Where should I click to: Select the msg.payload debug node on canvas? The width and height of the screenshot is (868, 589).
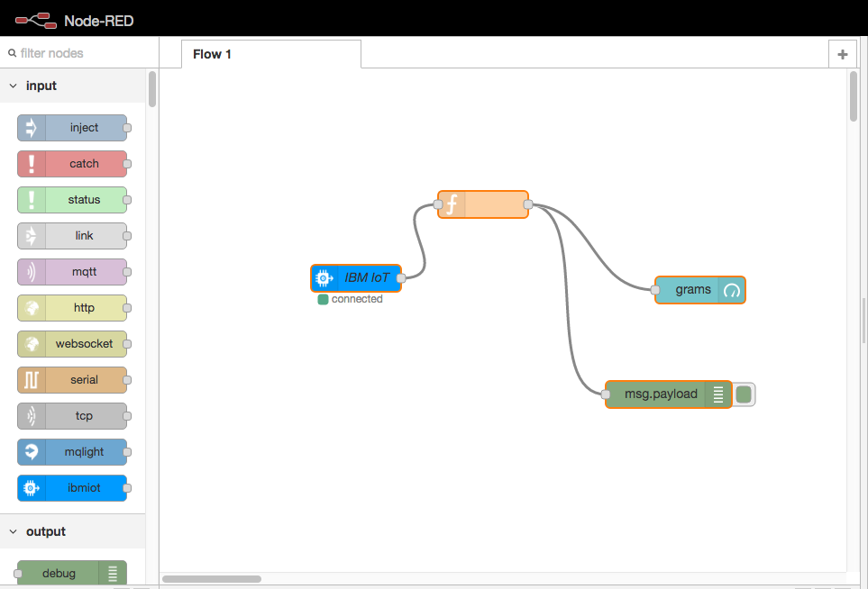pos(668,394)
